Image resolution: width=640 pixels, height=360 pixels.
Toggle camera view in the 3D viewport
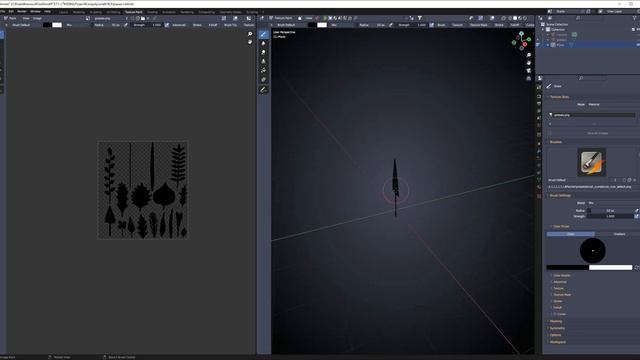pyautogui.click(x=529, y=71)
